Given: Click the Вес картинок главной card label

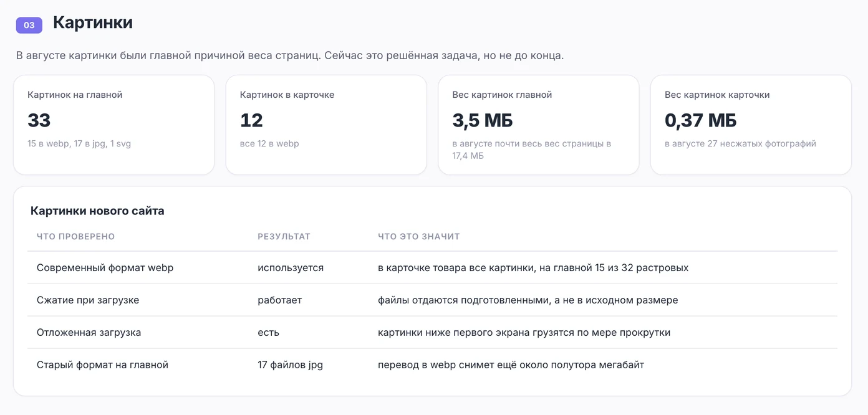Looking at the screenshot, I should point(502,95).
